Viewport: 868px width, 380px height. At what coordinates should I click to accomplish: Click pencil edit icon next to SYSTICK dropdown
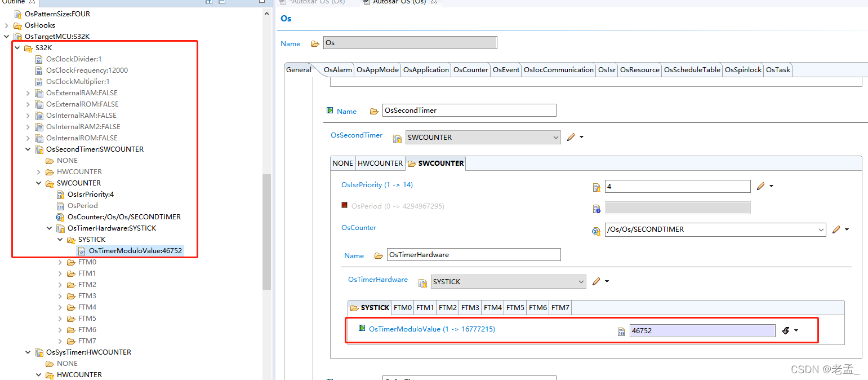point(597,281)
